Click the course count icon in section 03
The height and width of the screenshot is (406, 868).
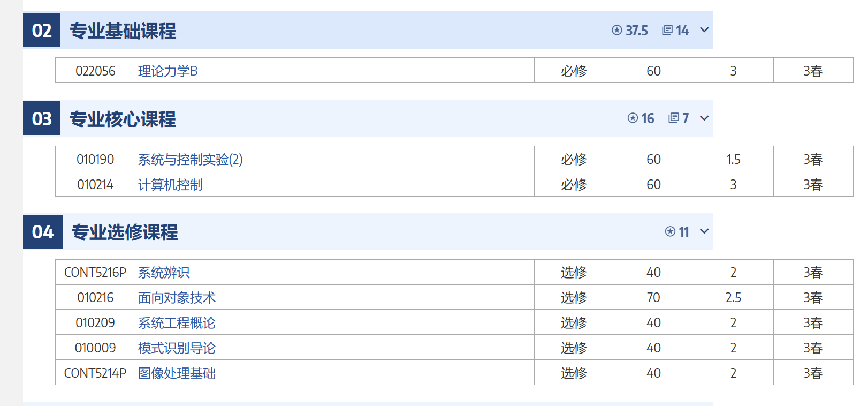tap(674, 118)
